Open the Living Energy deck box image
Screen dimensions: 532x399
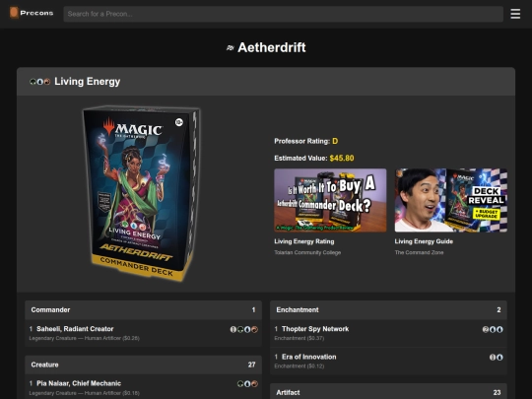(142, 193)
